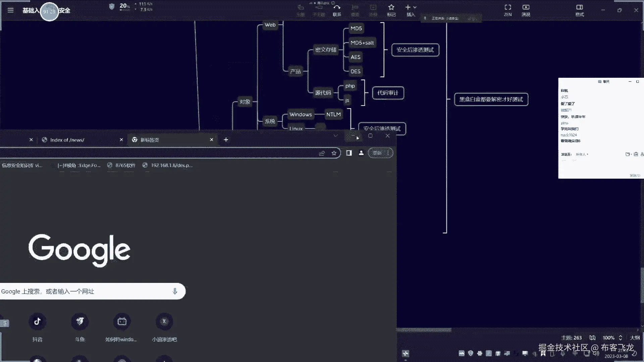This screenshot has height=362, width=644.
Task: Open Chrome profile avatar icon
Action: [361, 153]
